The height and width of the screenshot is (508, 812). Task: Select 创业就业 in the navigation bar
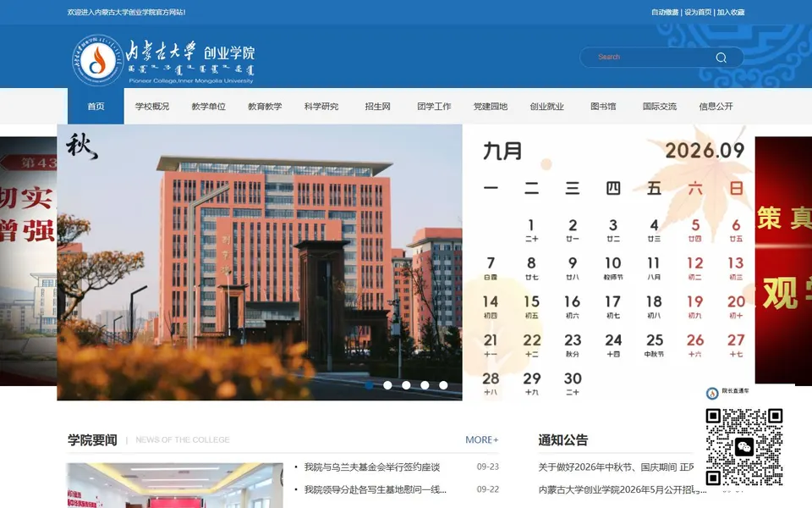(547, 107)
